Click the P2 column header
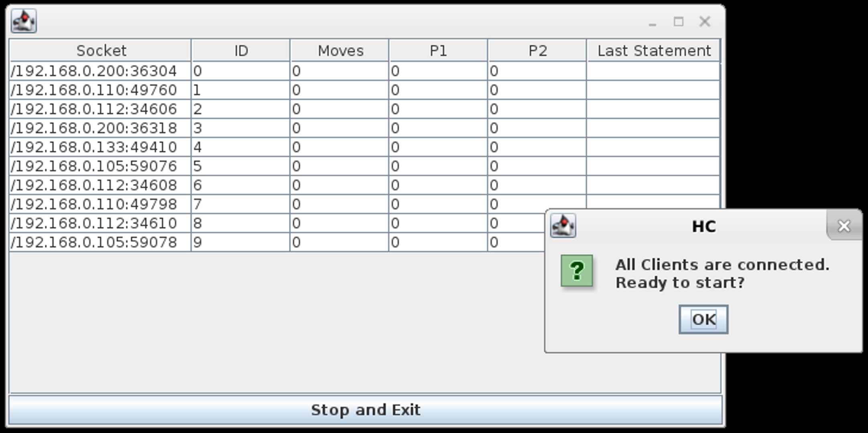 click(x=537, y=51)
